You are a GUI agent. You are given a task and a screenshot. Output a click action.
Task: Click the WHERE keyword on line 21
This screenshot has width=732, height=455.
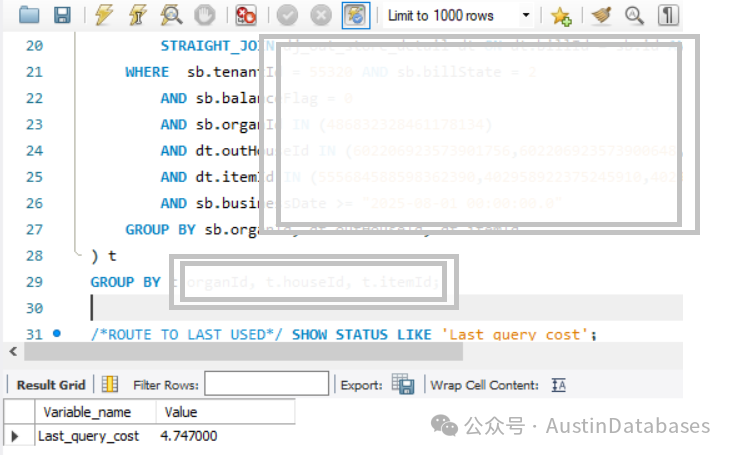click(147, 72)
